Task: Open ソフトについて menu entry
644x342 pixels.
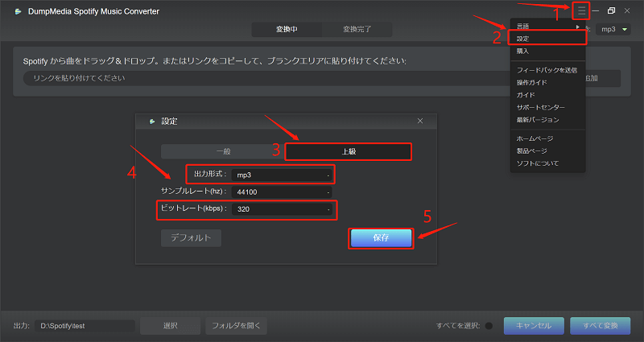Action: tap(548, 163)
